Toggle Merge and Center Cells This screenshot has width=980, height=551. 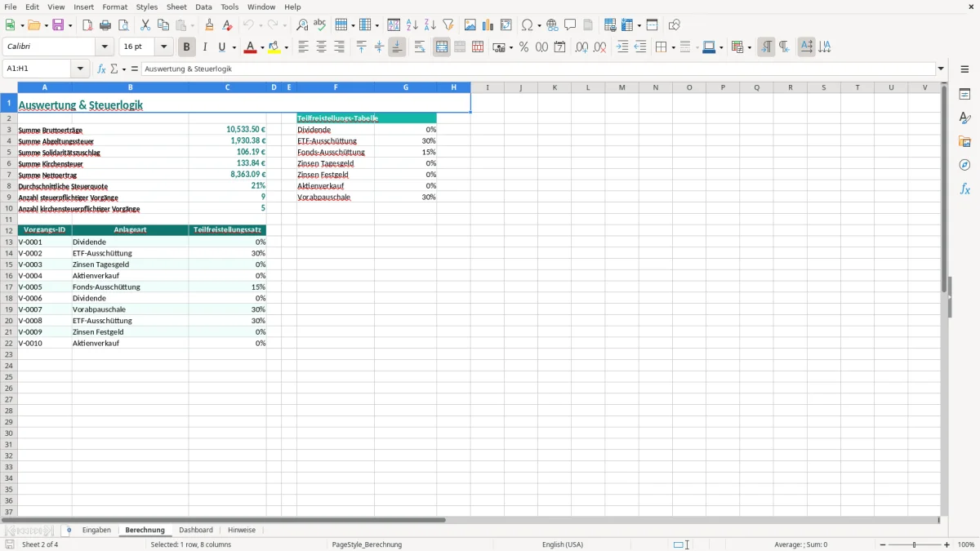pyautogui.click(x=442, y=47)
